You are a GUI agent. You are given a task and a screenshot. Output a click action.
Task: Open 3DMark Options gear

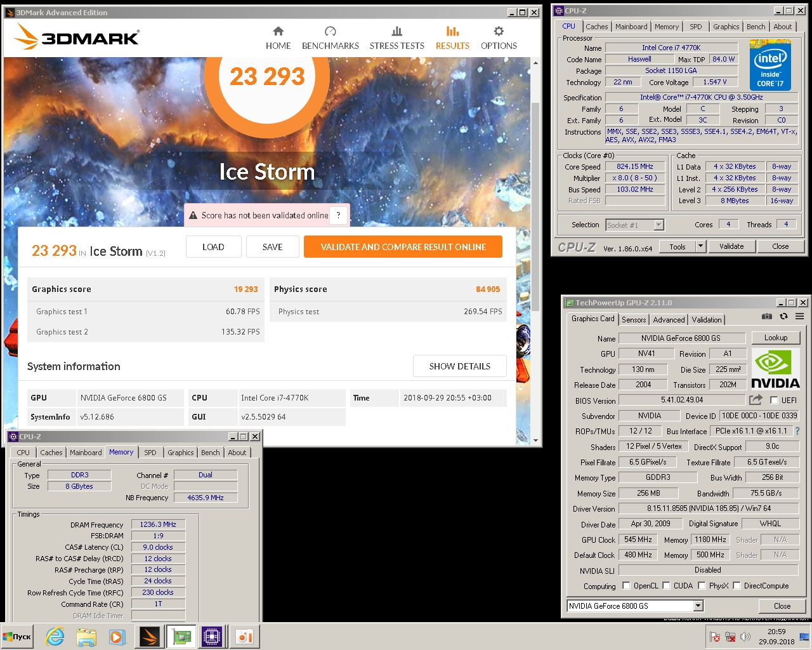click(x=499, y=38)
